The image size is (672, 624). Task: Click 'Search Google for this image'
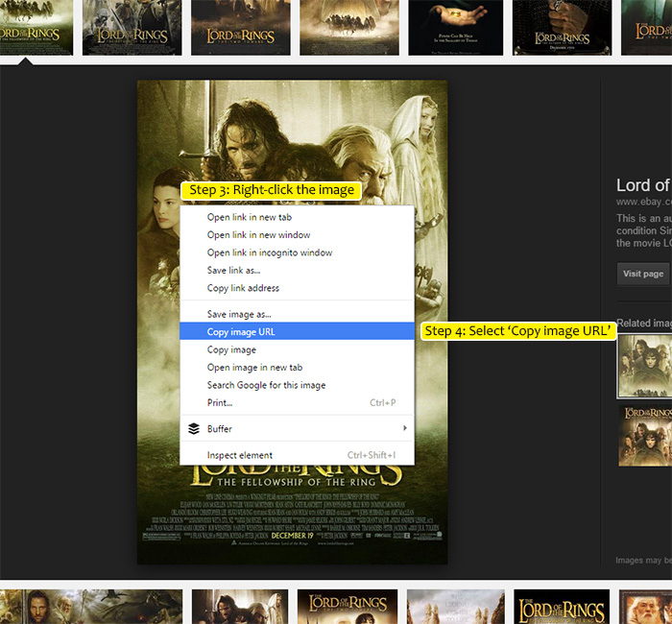coord(266,385)
